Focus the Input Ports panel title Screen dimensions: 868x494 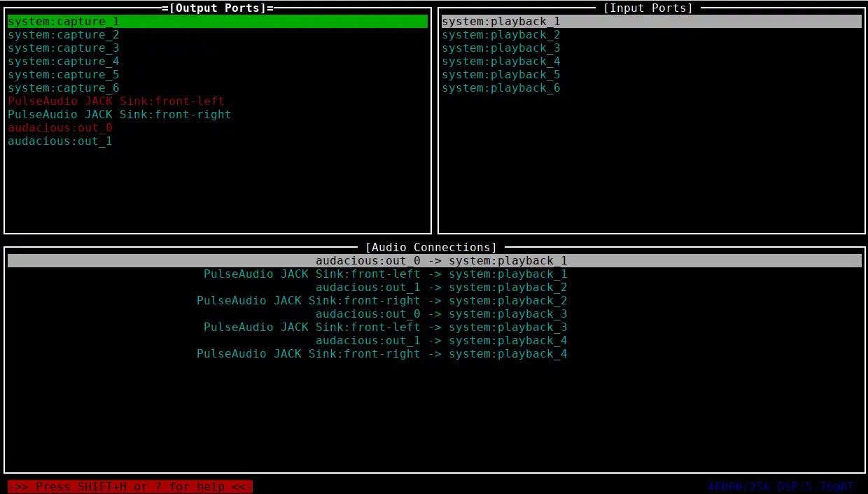click(648, 8)
